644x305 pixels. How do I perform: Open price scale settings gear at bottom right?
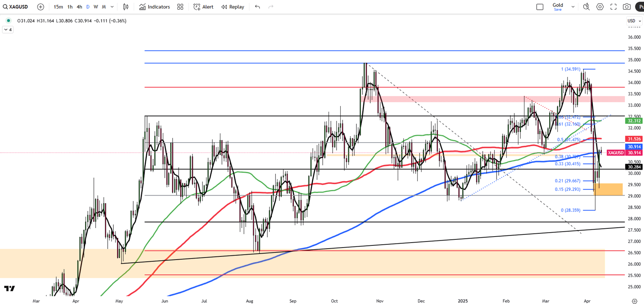(635, 301)
